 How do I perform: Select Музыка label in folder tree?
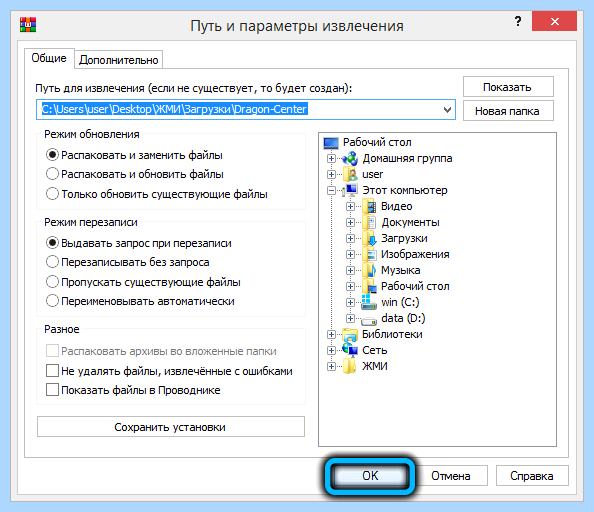tap(401, 270)
